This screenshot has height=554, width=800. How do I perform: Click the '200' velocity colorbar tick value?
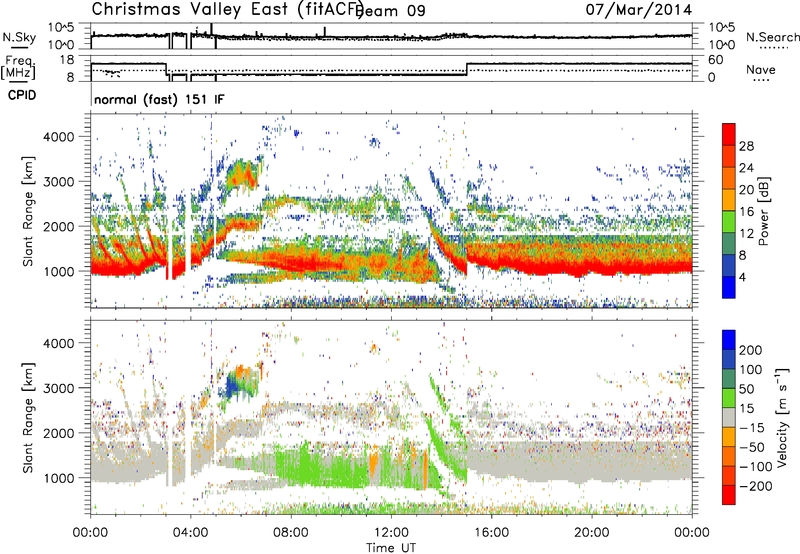tap(751, 350)
